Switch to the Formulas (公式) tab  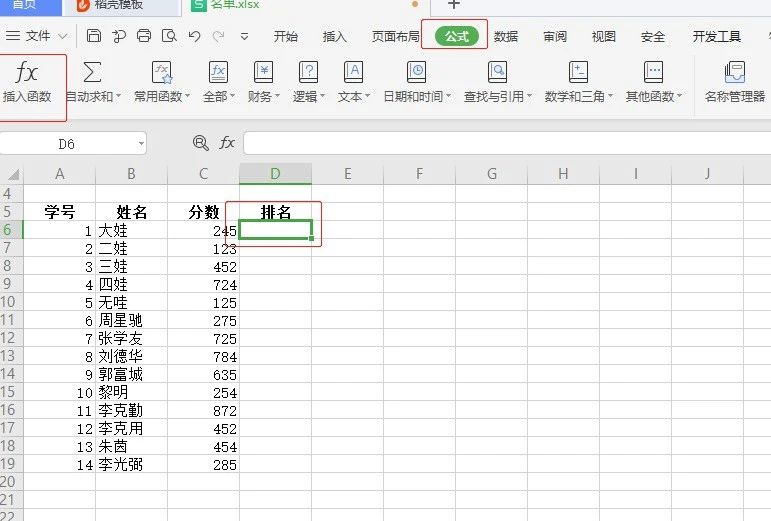pos(457,36)
